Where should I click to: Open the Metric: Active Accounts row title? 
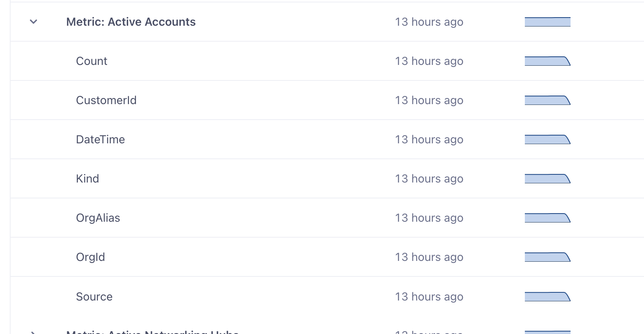(131, 22)
